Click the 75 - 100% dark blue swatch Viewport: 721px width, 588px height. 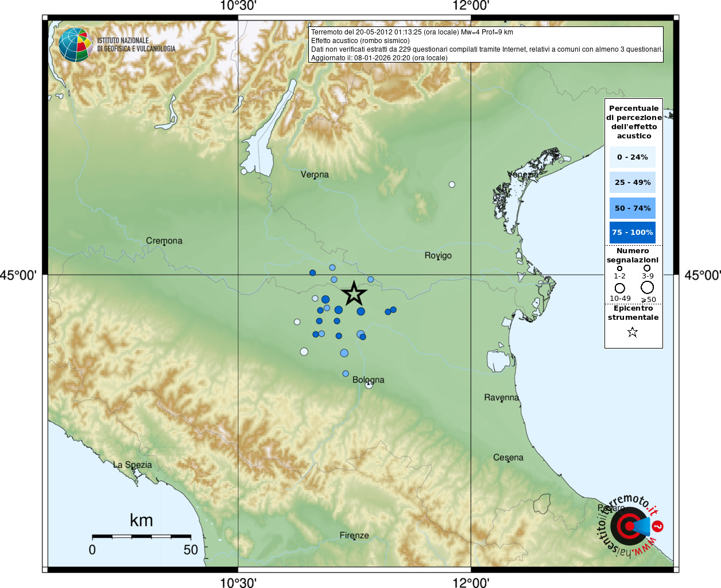pyautogui.click(x=633, y=232)
